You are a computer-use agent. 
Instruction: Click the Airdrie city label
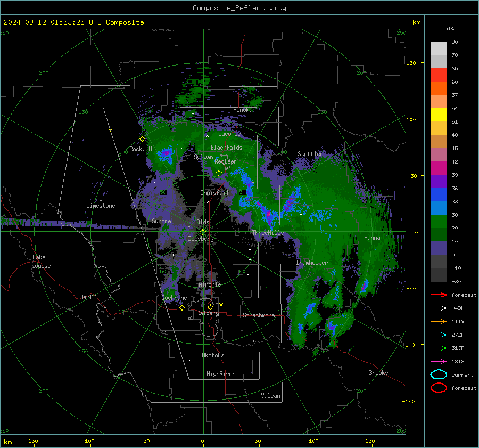pos(210,284)
